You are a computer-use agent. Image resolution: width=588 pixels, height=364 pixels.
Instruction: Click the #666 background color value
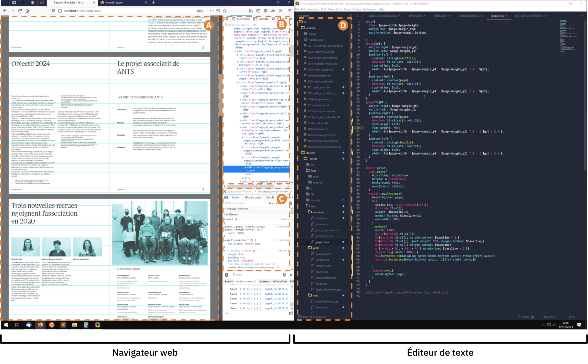tap(395, 183)
